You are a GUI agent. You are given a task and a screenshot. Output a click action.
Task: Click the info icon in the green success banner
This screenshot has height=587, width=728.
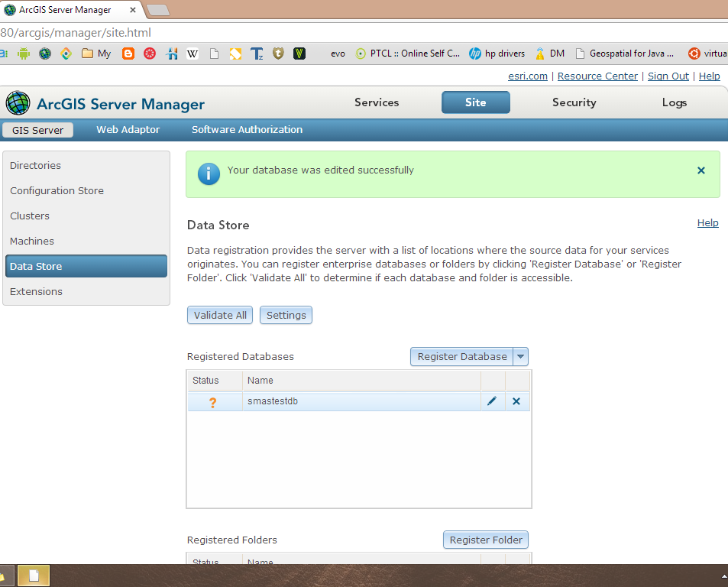coord(209,174)
